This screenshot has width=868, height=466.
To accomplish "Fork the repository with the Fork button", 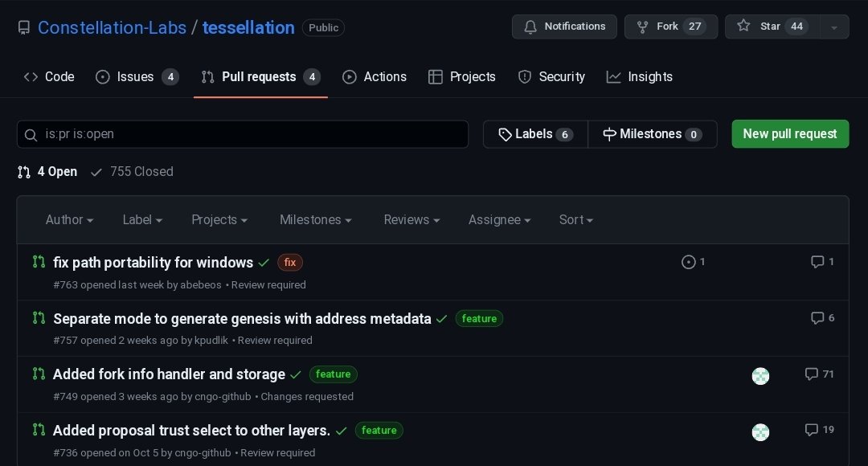I will point(671,27).
